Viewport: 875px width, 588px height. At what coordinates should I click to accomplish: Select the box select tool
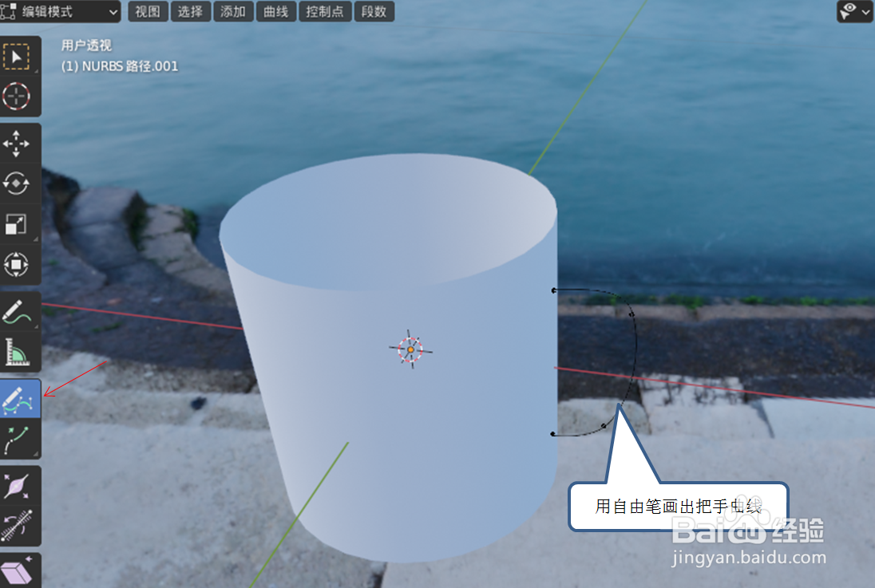pos(20,56)
